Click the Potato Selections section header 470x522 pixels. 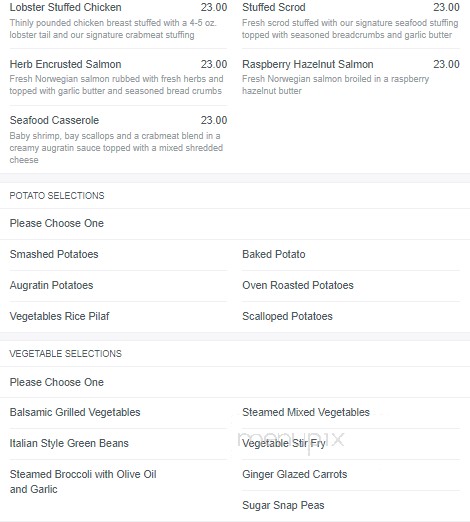pos(57,196)
